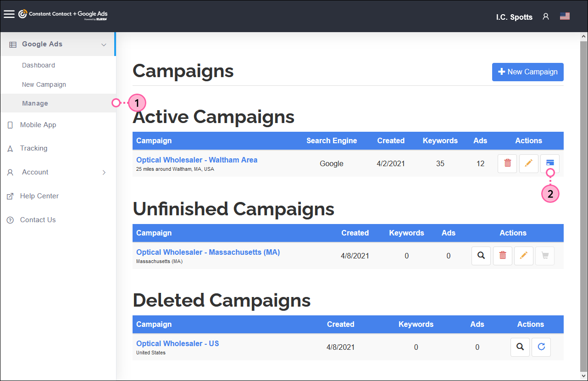Edit the Waltham Area campaign with the pencil icon
Viewport: 588px width, 381px height.
pyautogui.click(x=528, y=163)
